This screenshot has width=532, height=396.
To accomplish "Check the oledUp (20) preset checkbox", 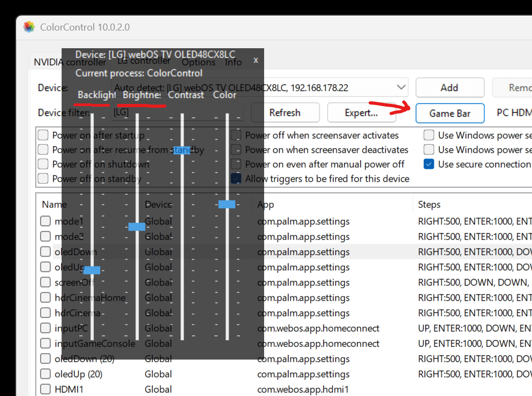I will [x=46, y=374].
